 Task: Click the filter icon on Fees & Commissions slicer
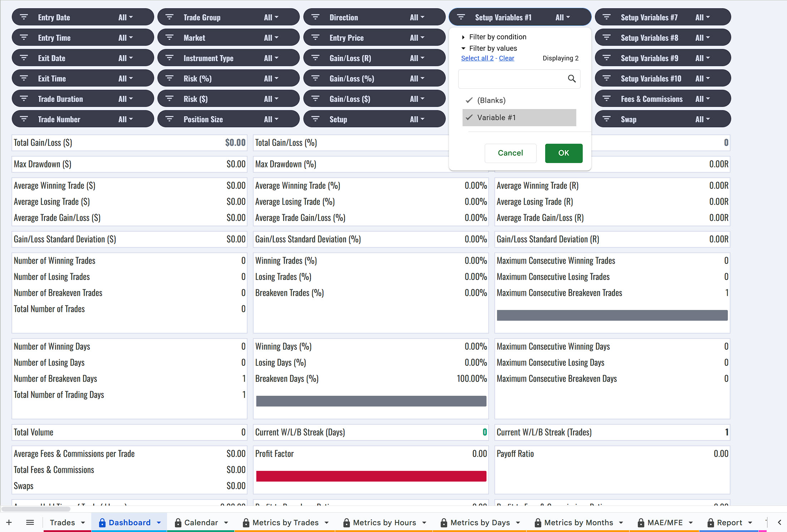[607, 99]
